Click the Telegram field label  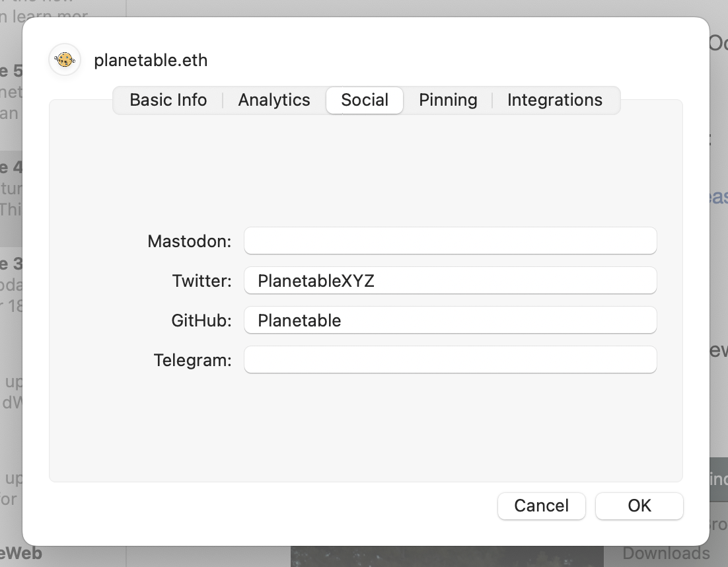click(193, 360)
